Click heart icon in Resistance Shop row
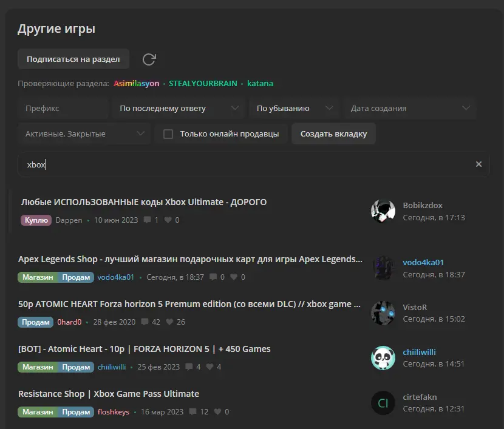The height and width of the screenshot is (429, 504). (217, 411)
